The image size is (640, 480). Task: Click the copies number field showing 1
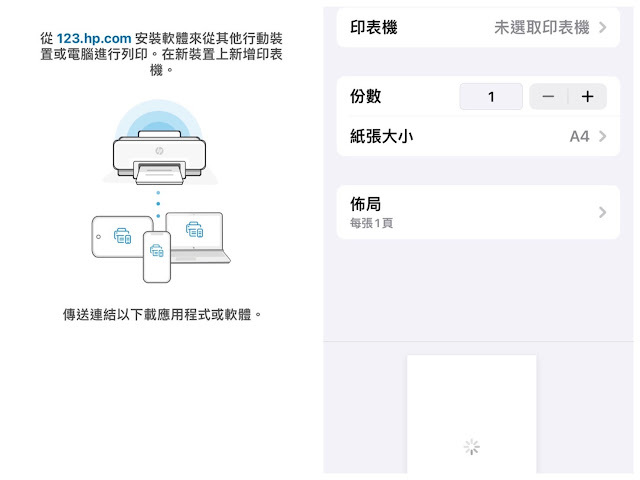[x=491, y=96]
